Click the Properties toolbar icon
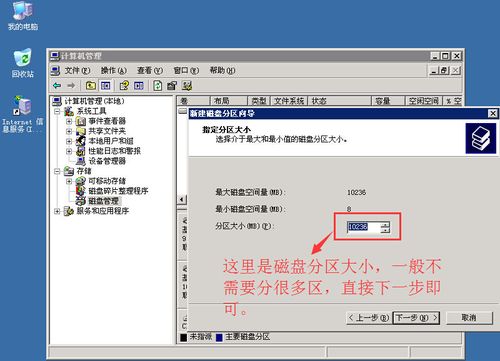The height and width of the screenshot is (361, 500). (x=172, y=86)
